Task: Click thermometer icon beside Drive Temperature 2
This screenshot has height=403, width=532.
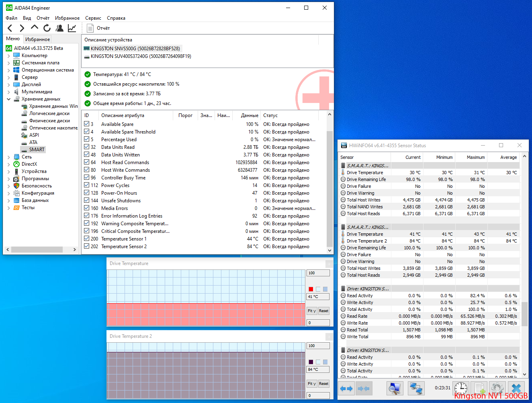Action: [343, 241]
